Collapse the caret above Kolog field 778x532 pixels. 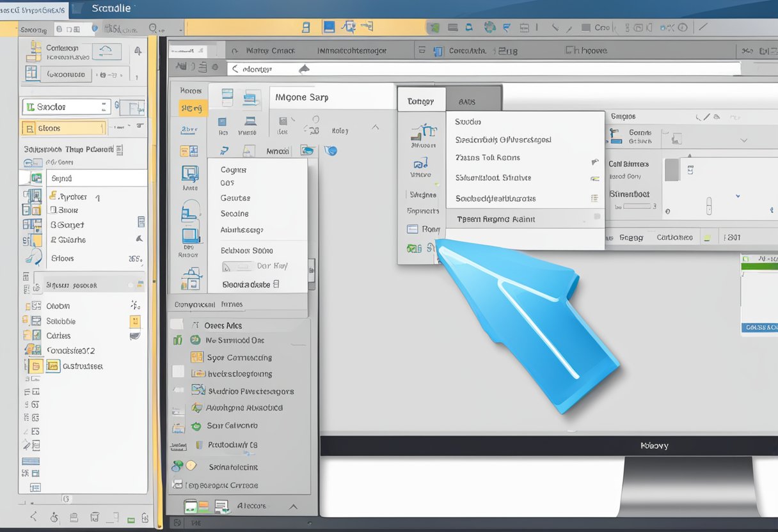point(374,127)
